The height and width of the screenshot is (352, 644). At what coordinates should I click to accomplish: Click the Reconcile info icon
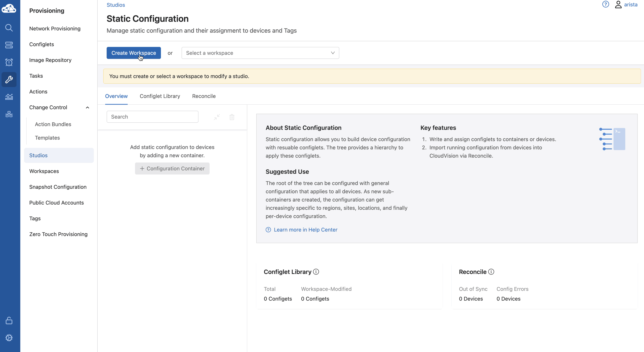click(x=491, y=272)
